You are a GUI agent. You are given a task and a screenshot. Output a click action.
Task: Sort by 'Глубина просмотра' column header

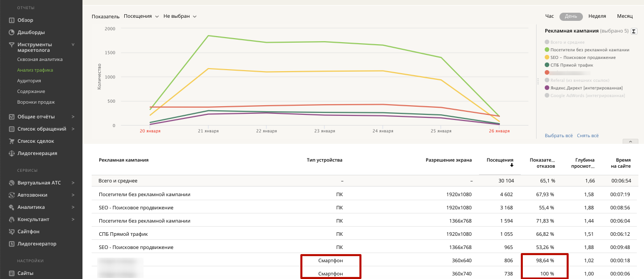coord(582,163)
